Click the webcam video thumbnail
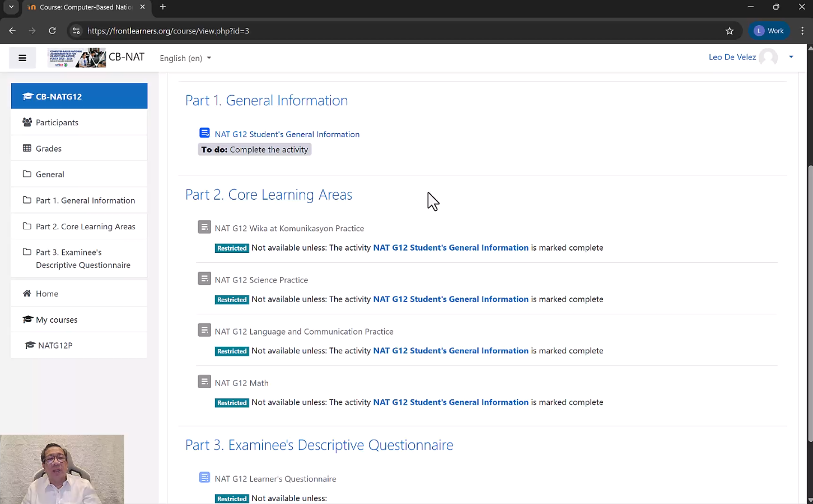This screenshot has height=504, width=813. 62,469
